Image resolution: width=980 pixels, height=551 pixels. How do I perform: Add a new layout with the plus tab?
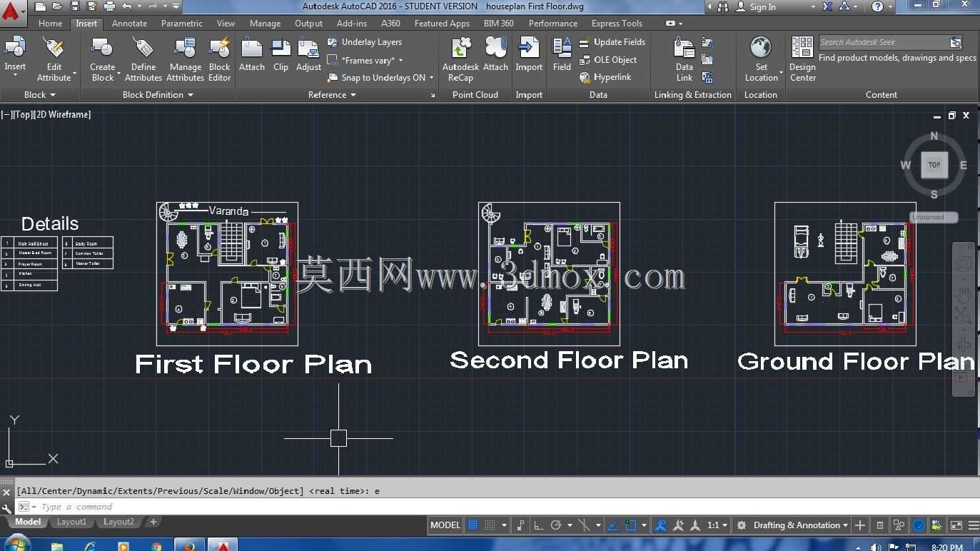[153, 522]
